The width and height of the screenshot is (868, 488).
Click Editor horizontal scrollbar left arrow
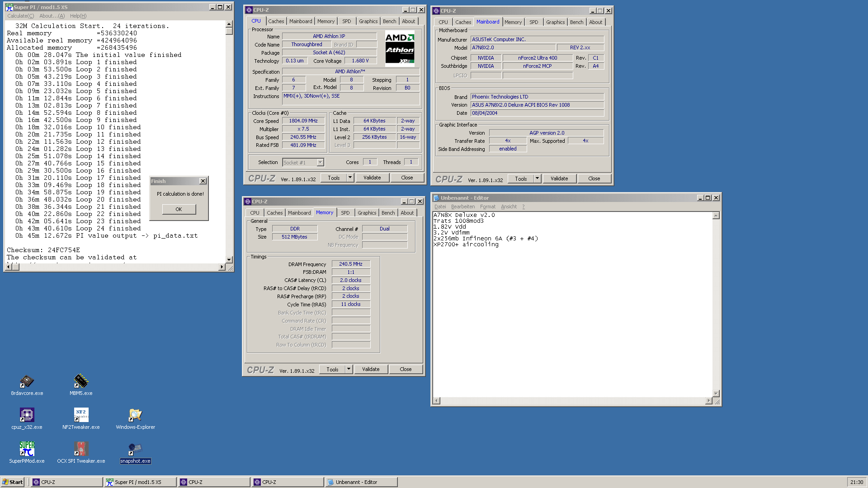tap(437, 401)
